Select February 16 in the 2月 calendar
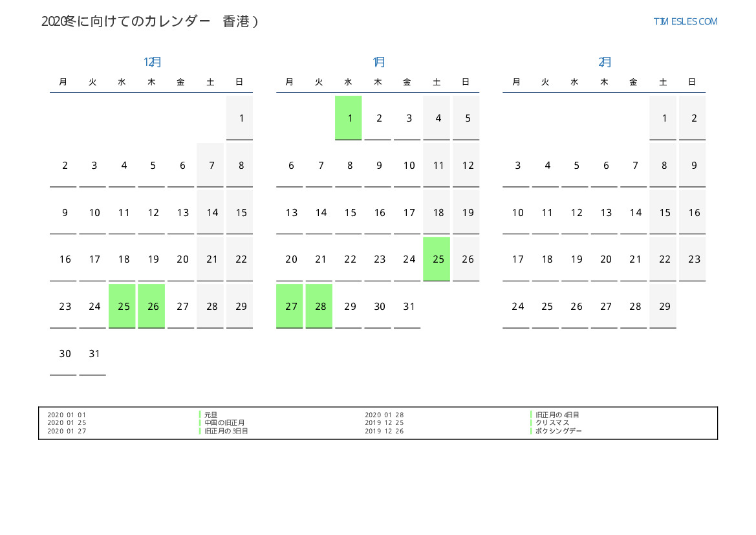This screenshot has height=535, width=756. click(x=693, y=212)
